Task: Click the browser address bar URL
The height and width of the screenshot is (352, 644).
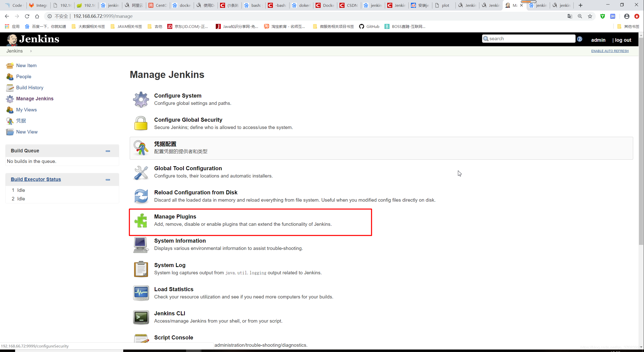Action: point(103,16)
